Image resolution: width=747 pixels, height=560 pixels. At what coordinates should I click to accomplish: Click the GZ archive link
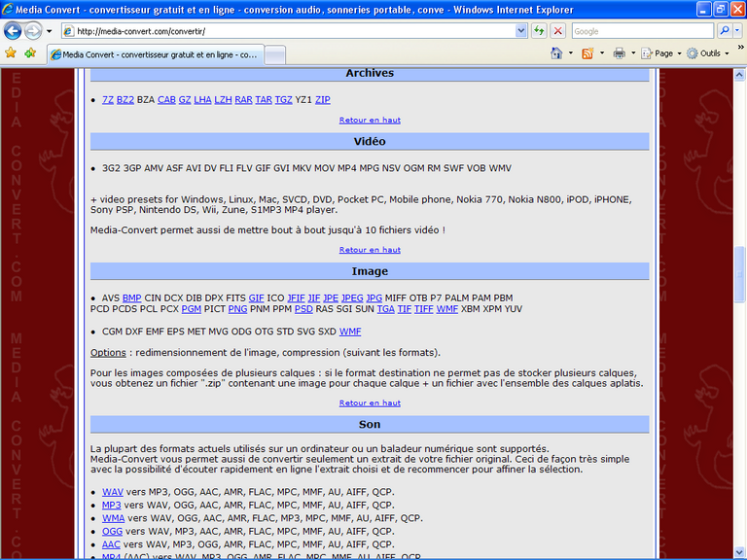tap(185, 100)
